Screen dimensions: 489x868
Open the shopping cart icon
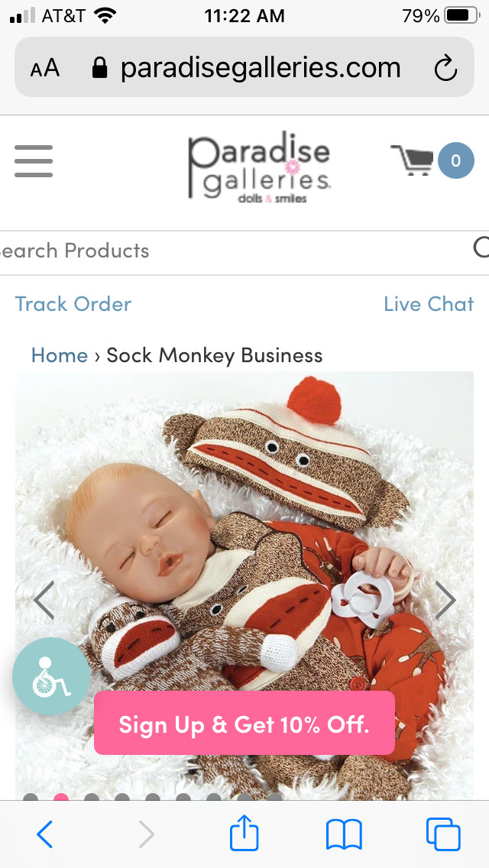tap(412, 160)
